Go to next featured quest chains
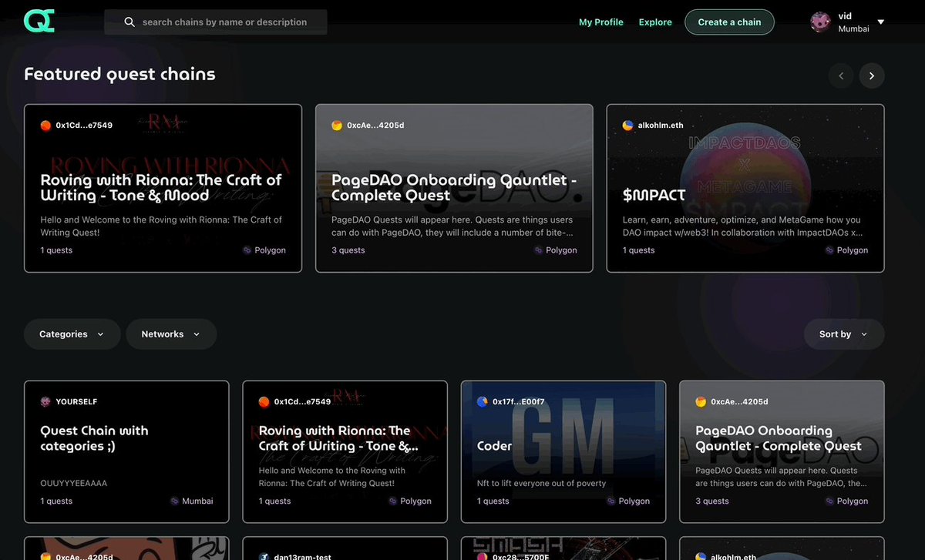The image size is (925, 560). (x=872, y=75)
